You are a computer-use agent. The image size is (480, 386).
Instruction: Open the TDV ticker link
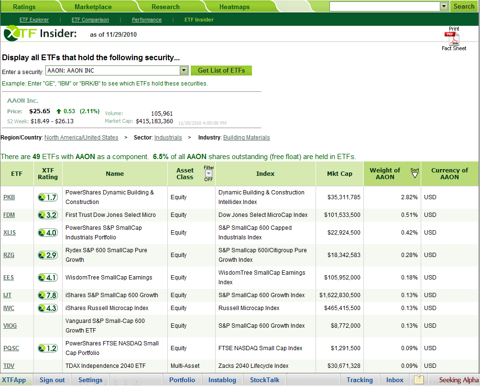pos(9,366)
